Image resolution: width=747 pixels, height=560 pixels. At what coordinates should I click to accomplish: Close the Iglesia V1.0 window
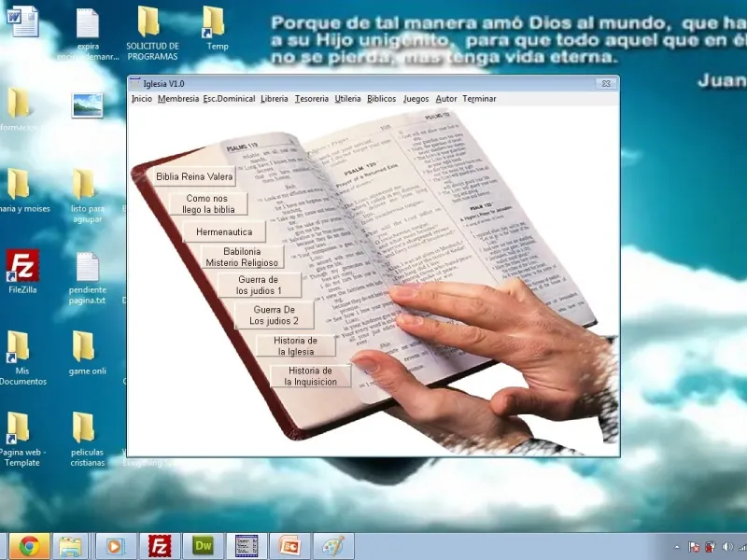[x=605, y=83]
